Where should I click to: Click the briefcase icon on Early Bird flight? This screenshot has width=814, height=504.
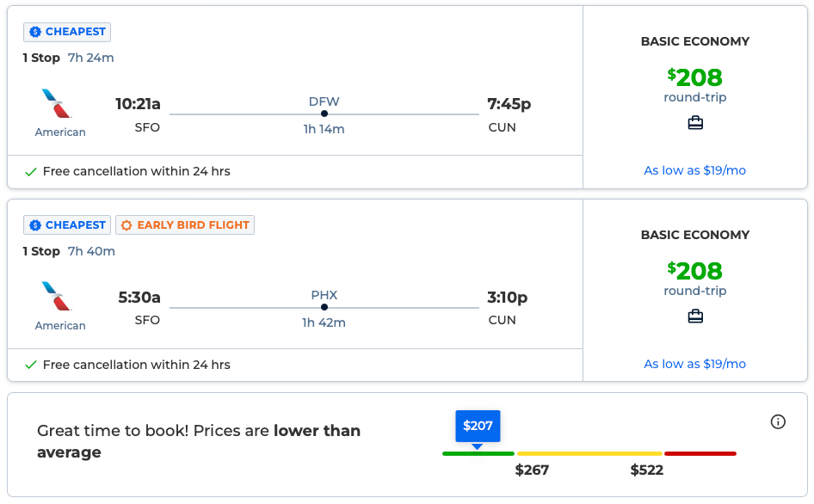click(695, 317)
